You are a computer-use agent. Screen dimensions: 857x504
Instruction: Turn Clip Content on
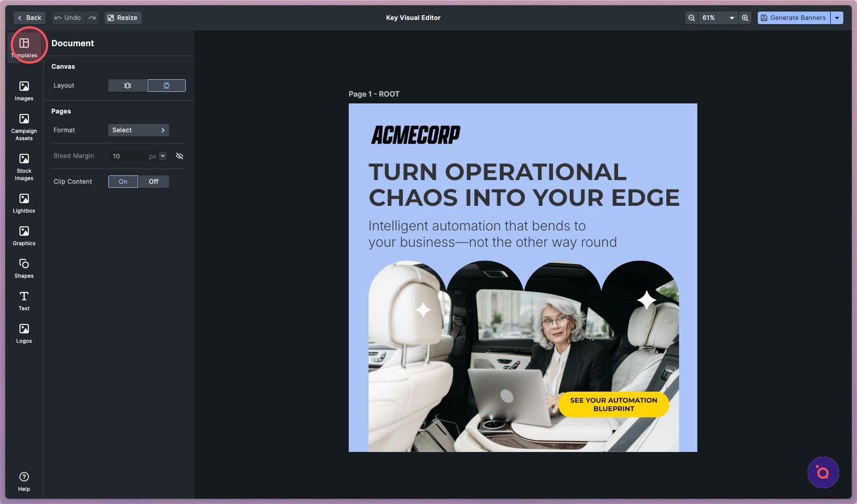tap(123, 182)
